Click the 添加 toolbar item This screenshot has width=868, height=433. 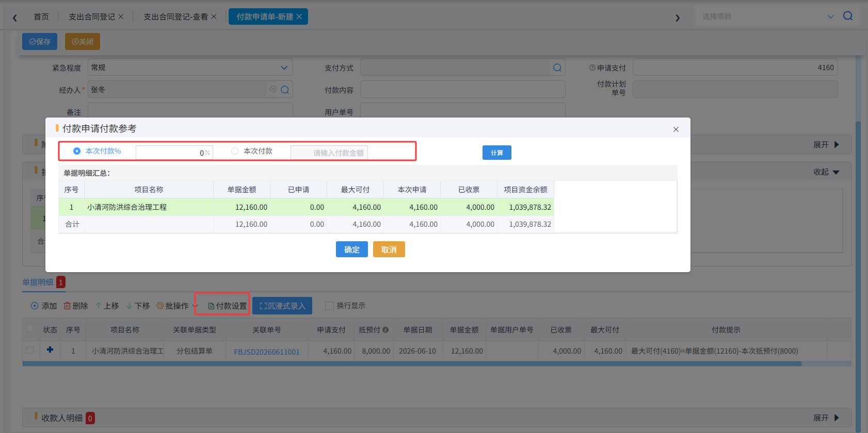coord(44,306)
